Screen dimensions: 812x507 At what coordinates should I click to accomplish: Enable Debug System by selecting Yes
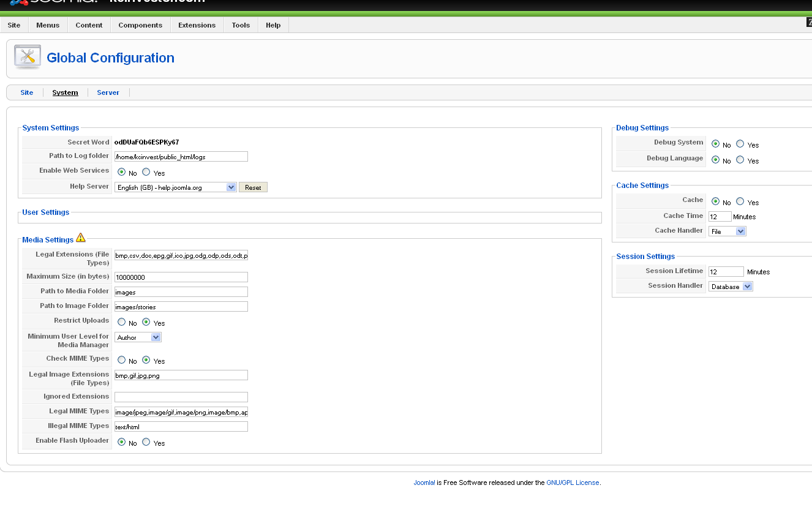[740, 144]
